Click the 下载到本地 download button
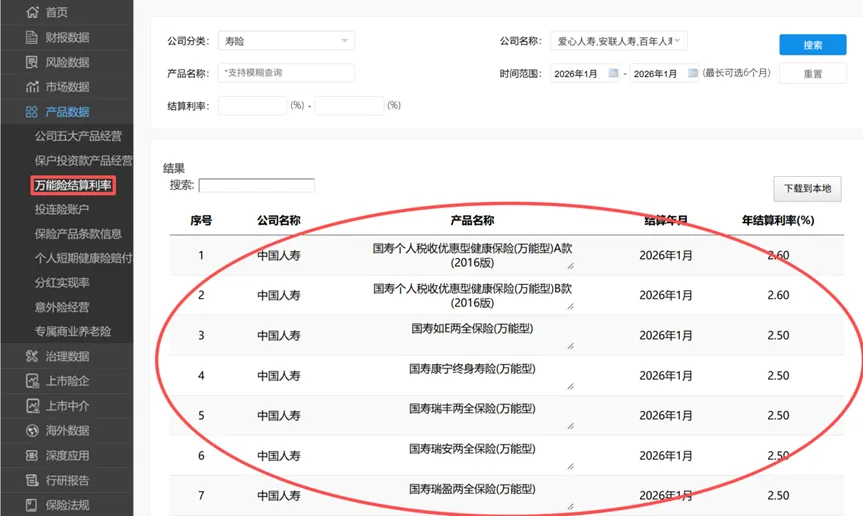This screenshot has width=863, height=516. coord(807,189)
